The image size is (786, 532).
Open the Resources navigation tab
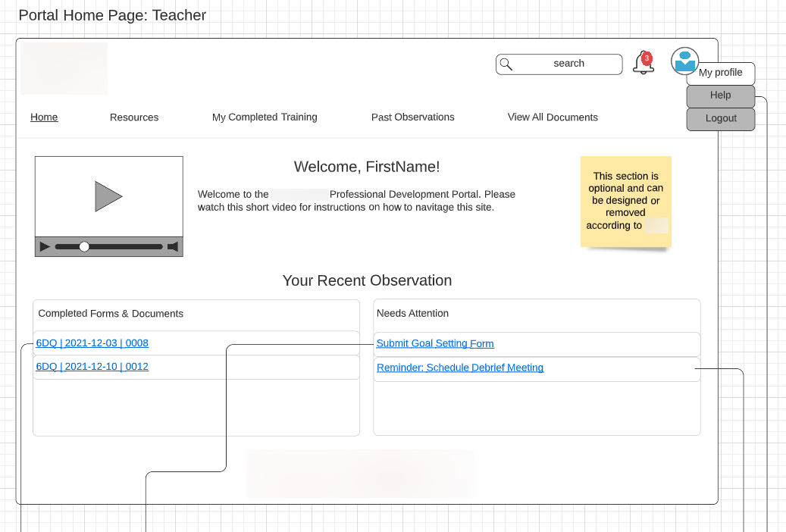(x=134, y=117)
